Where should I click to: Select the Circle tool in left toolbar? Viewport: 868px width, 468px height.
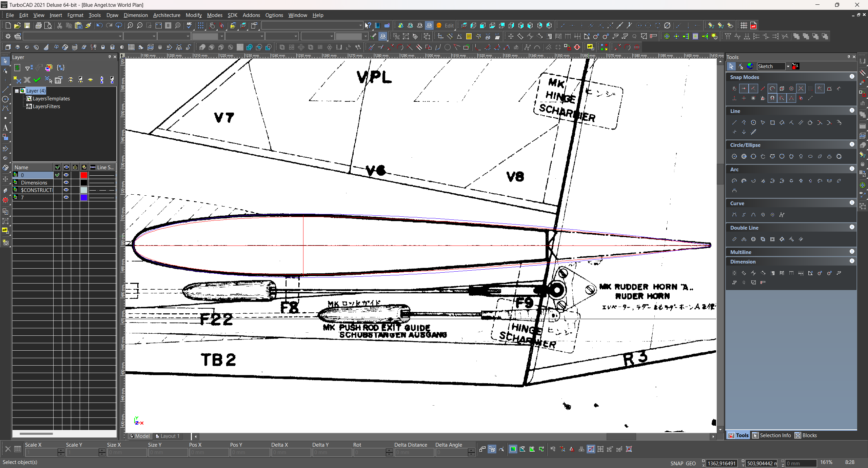tap(5, 99)
